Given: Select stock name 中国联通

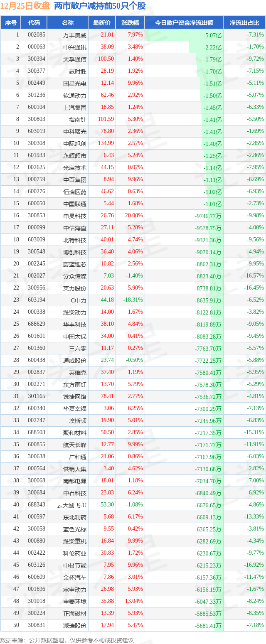Looking at the screenshot, I should 75,204.
